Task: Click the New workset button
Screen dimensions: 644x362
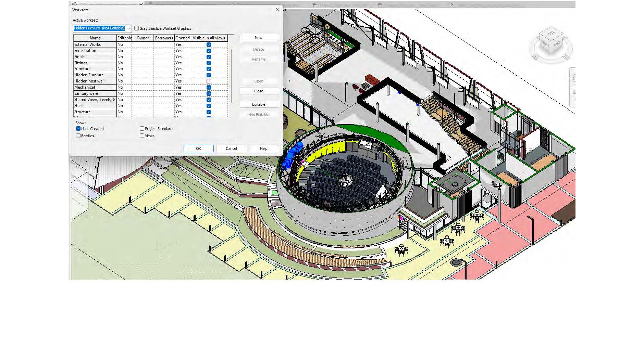Action: [x=259, y=38]
